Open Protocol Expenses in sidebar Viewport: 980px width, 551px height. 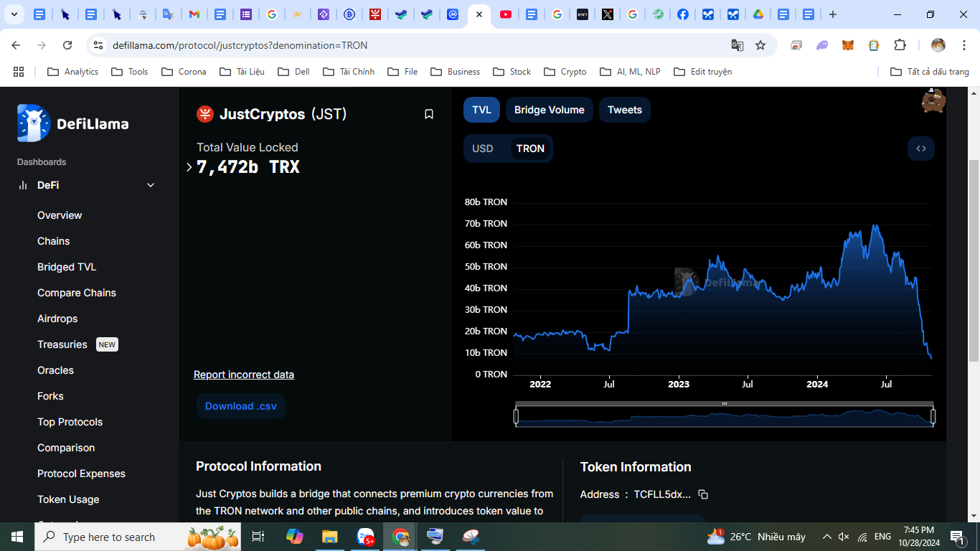tap(81, 474)
